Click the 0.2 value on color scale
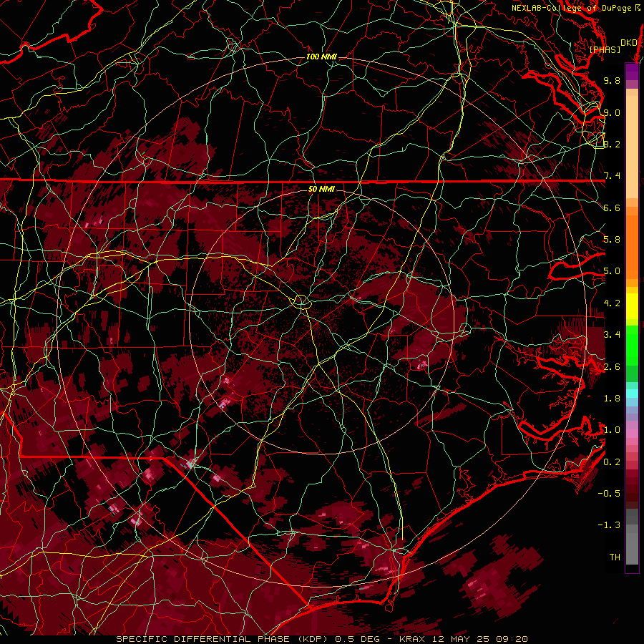 click(612, 462)
